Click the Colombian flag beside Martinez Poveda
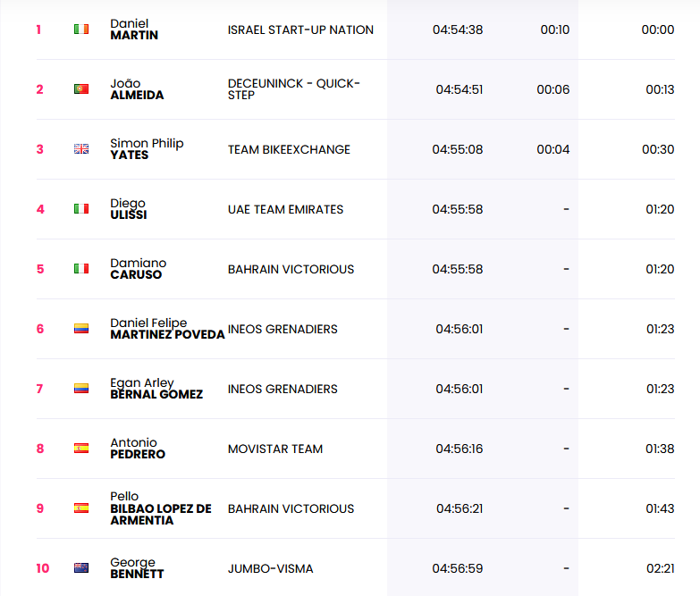 (81, 329)
